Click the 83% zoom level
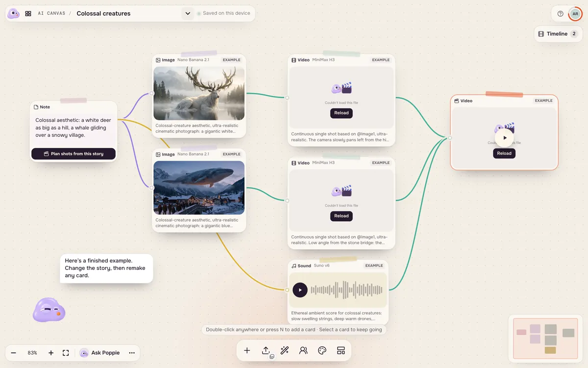This screenshot has width=588, height=368. [x=32, y=353]
